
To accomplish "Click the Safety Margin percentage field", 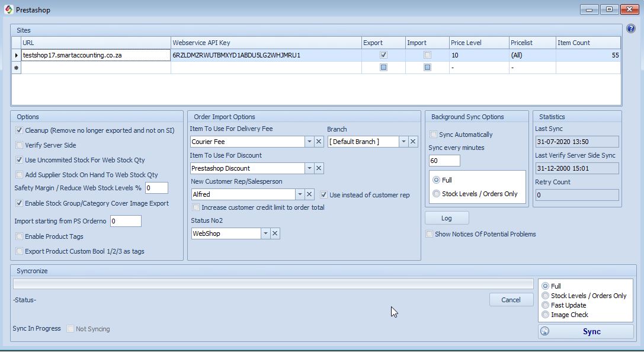I will point(156,188).
